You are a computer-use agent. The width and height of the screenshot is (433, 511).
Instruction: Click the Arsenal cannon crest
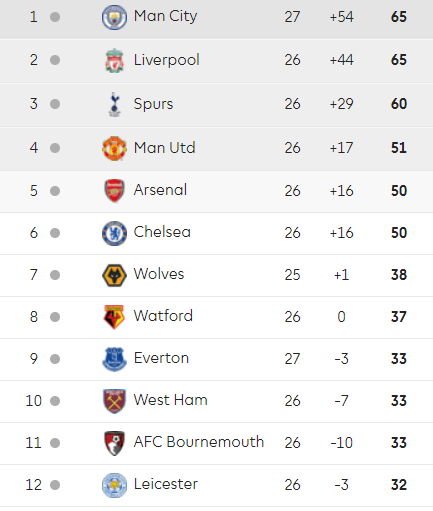tap(114, 191)
